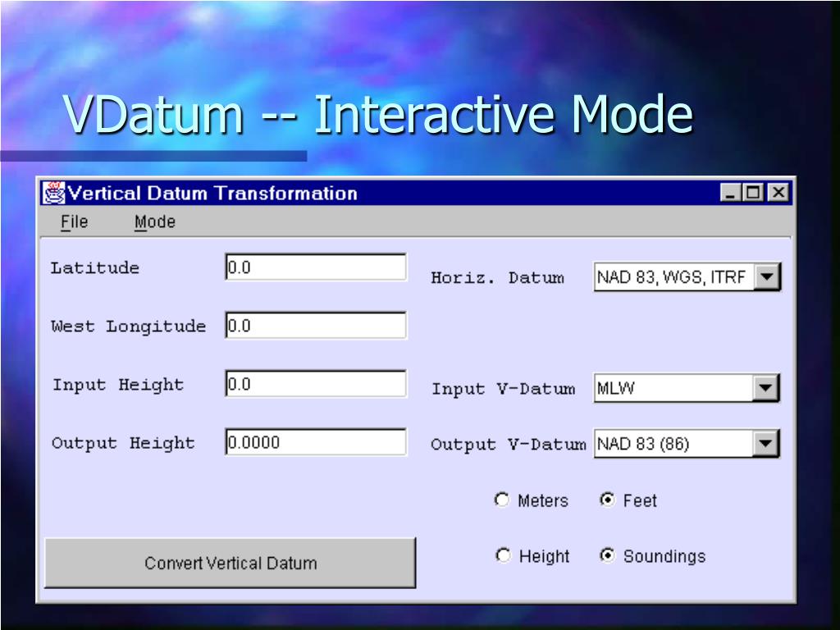Click the 'Latitude' label
Viewport: 840px width, 630px height.
pyautogui.click(x=95, y=268)
